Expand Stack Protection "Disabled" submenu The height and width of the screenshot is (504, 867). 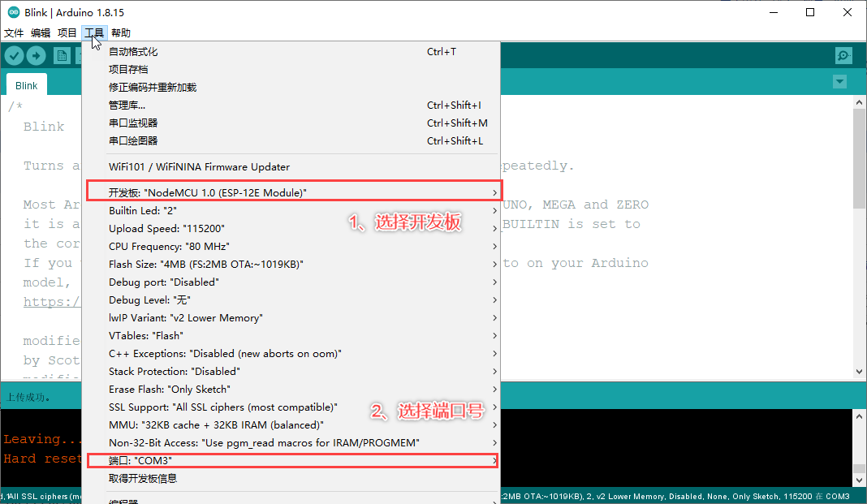(291, 372)
